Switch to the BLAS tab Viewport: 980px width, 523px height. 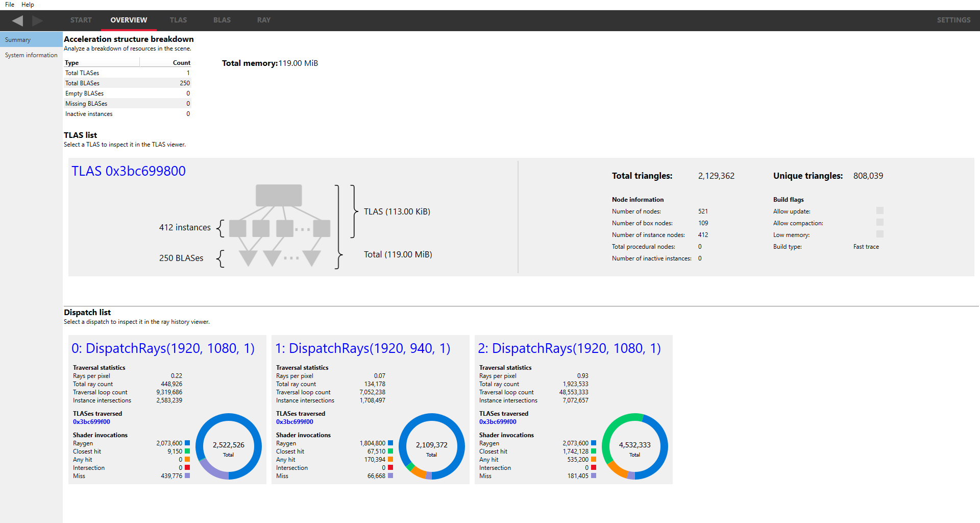tap(222, 20)
